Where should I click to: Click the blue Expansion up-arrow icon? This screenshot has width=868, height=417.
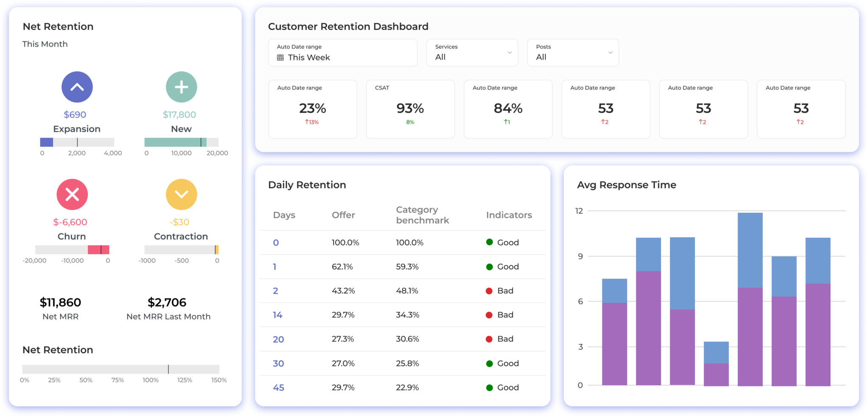77,87
